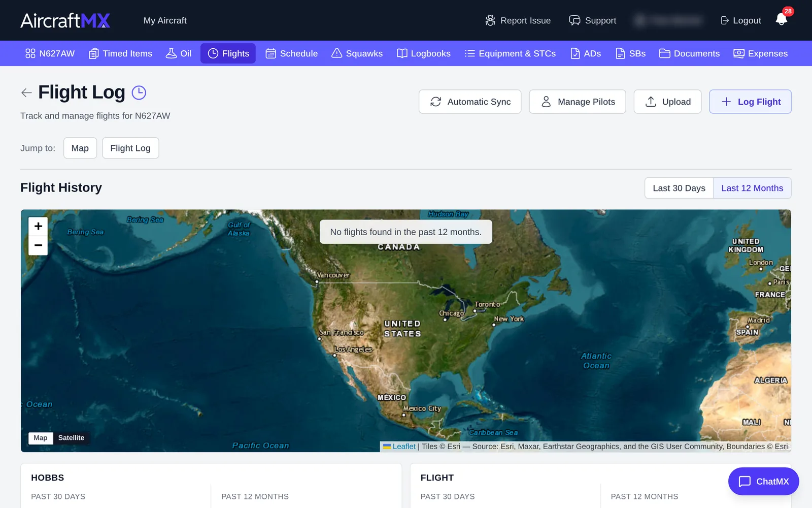
Task: Zoom out on the map
Action: pyautogui.click(x=38, y=245)
